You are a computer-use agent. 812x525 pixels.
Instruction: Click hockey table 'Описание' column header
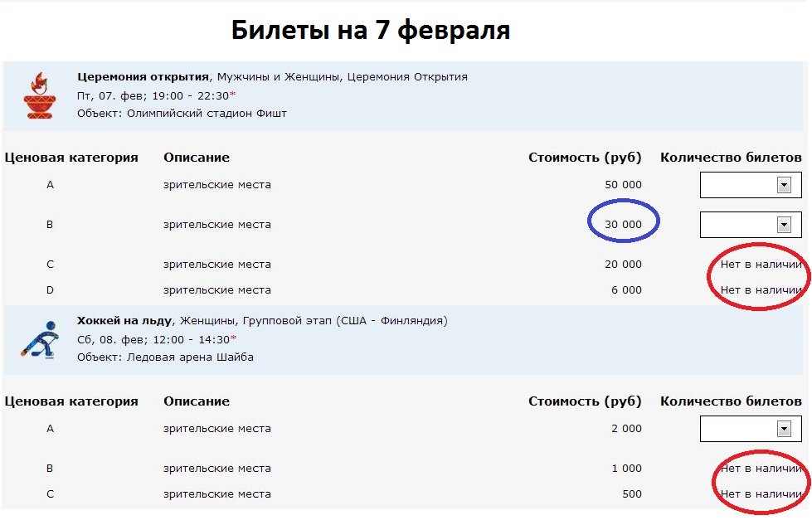tap(197, 401)
